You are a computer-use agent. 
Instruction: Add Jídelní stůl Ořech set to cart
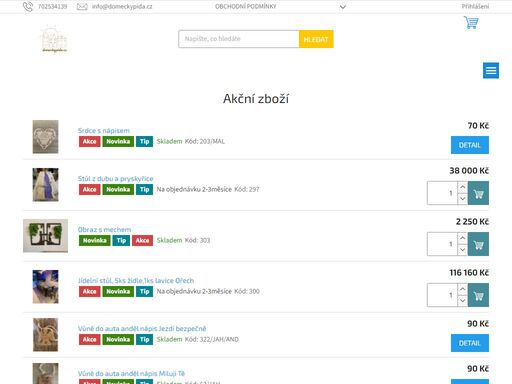pos(478,295)
